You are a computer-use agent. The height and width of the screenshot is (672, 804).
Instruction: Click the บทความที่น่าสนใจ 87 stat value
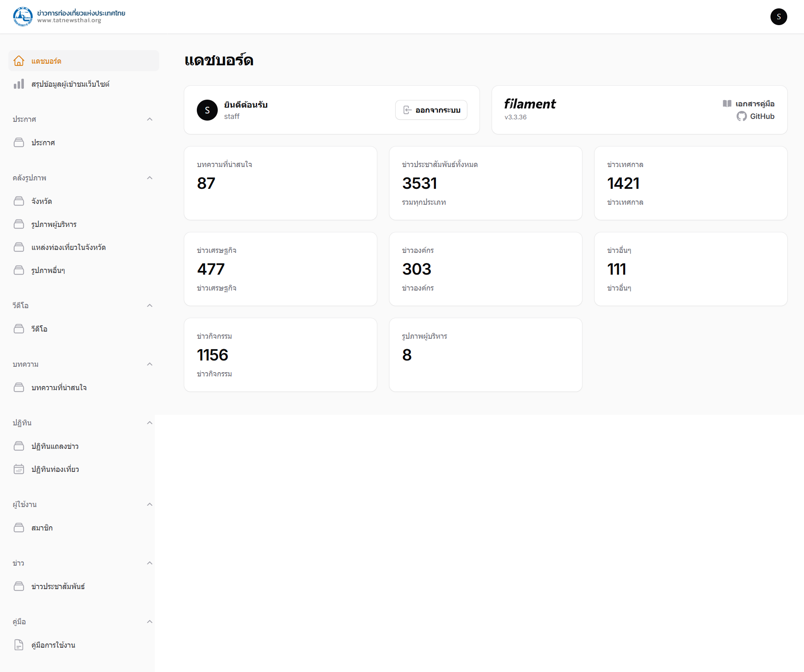206,183
